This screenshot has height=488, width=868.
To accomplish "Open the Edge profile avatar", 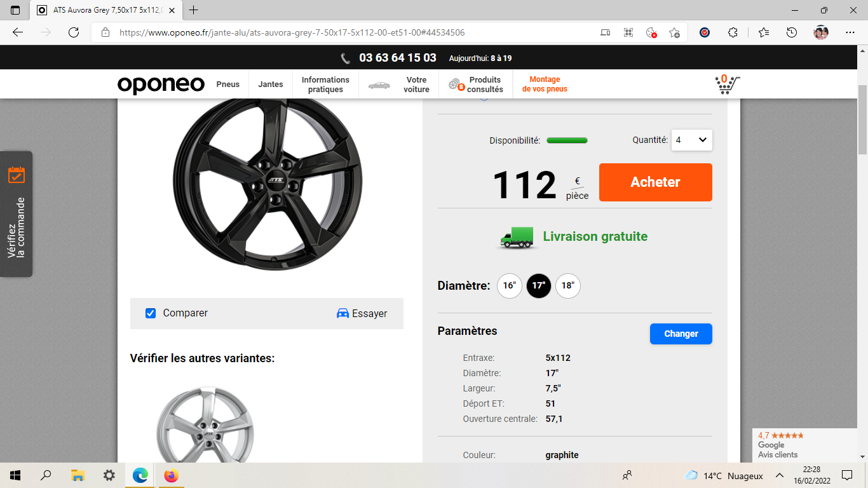I will (821, 32).
